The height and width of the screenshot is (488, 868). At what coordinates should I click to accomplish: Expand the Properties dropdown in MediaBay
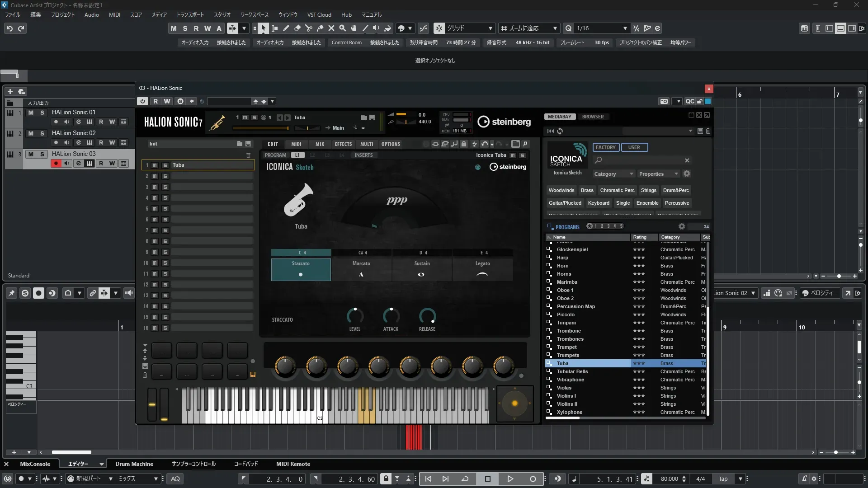click(x=658, y=174)
